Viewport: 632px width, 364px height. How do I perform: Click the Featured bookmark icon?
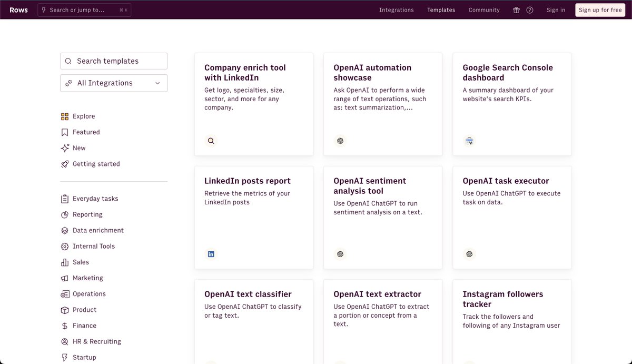coord(65,132)
